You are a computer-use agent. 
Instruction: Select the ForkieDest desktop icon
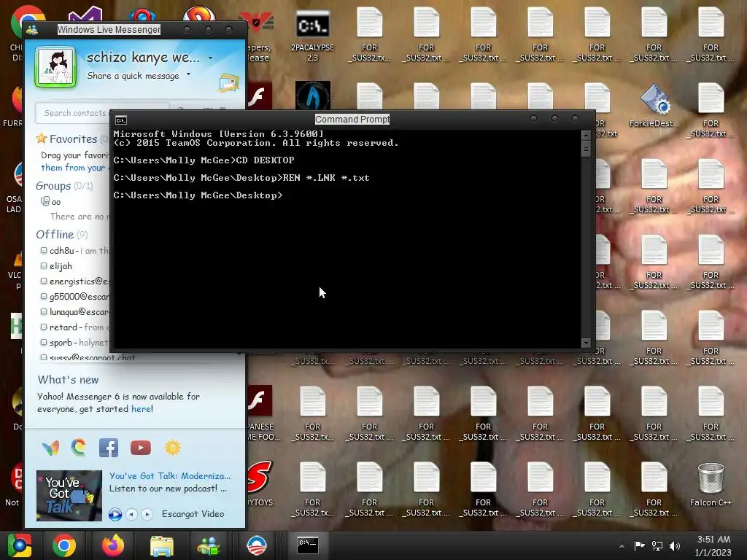pos(654,106)
